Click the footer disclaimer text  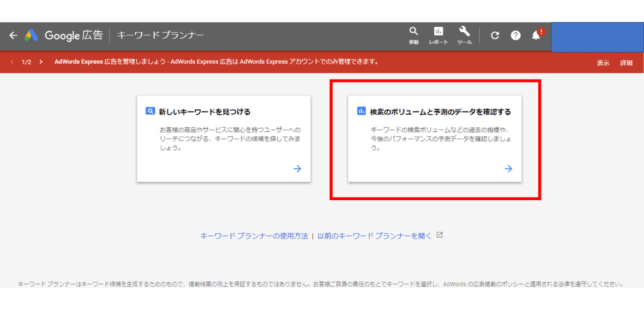point(321,284)
